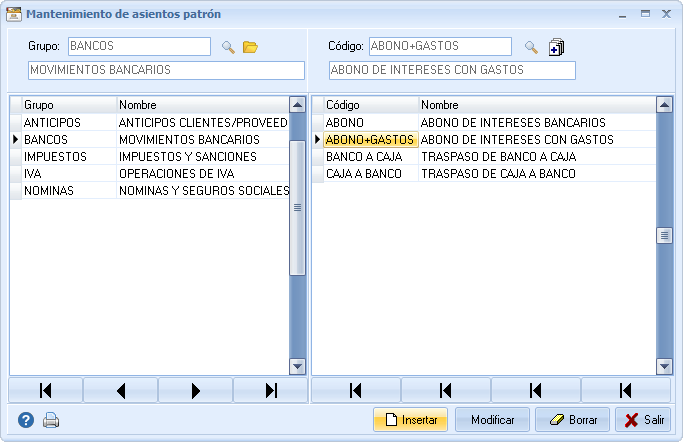Image resolution: width=683 pixels, height=442 pixels.
Task: Click the Código search magnifier icon
Action: [531, 47]
